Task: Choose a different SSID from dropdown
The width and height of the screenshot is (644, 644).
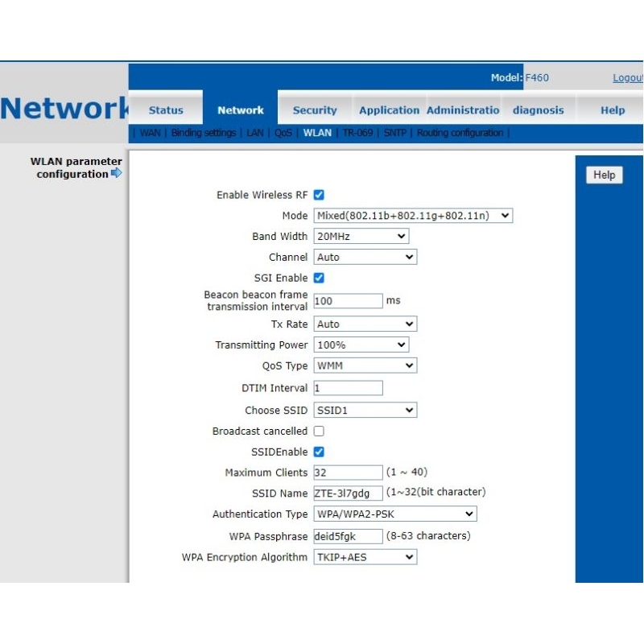Action: [365, 411]
